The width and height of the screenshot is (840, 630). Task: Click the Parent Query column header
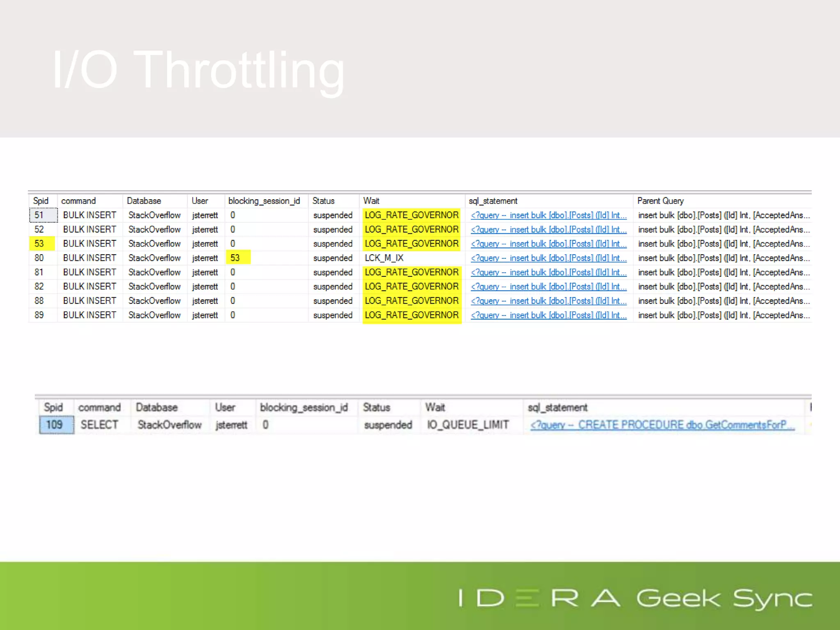(660, 201)
